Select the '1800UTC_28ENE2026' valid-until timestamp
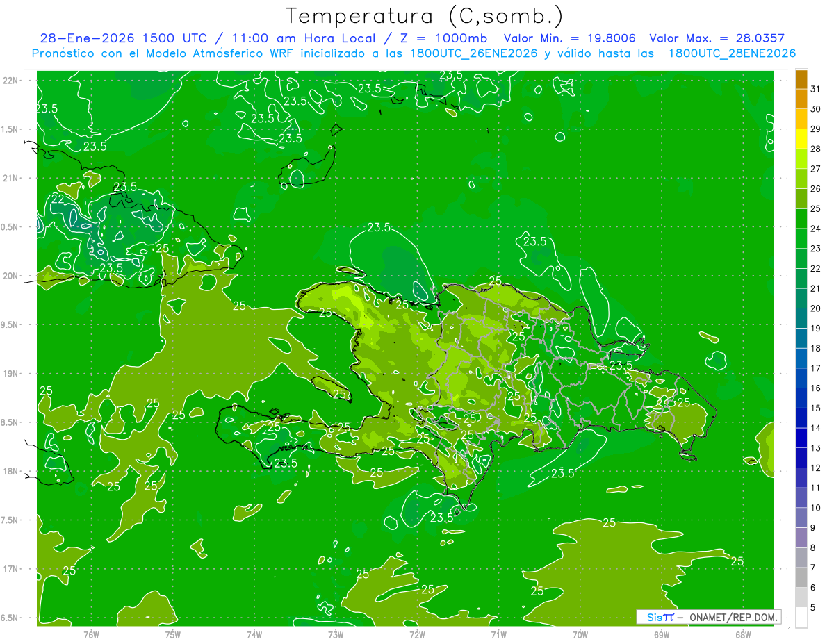 tap(732, 53)
